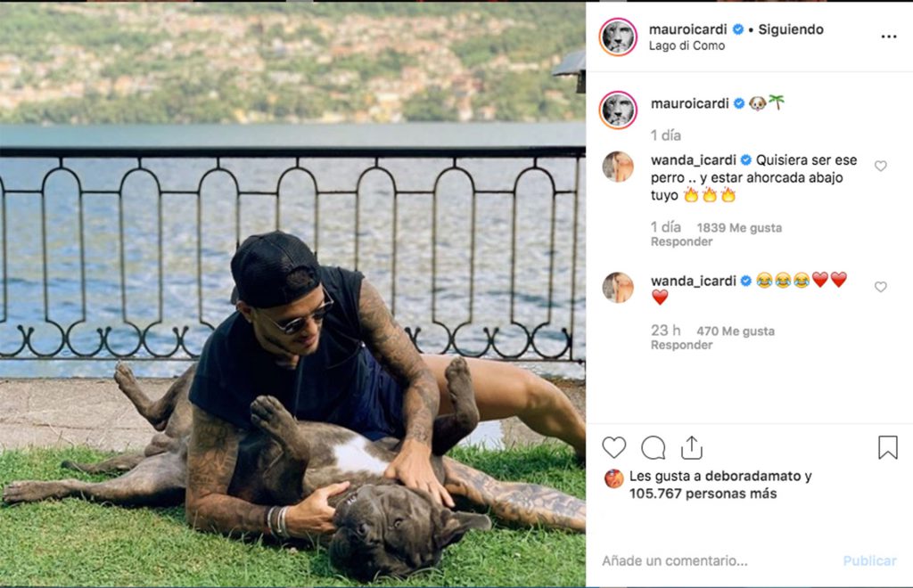
Task: Open wanda_icardi avatar on second comment
Action: point(618,287)
